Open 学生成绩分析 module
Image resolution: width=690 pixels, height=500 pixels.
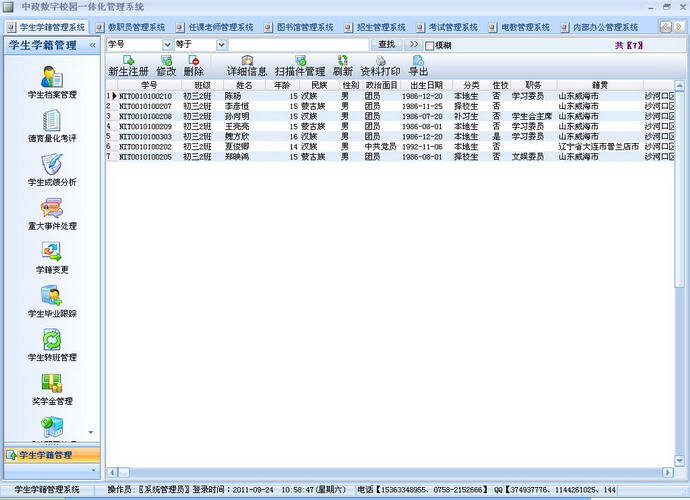pos(52,170)
